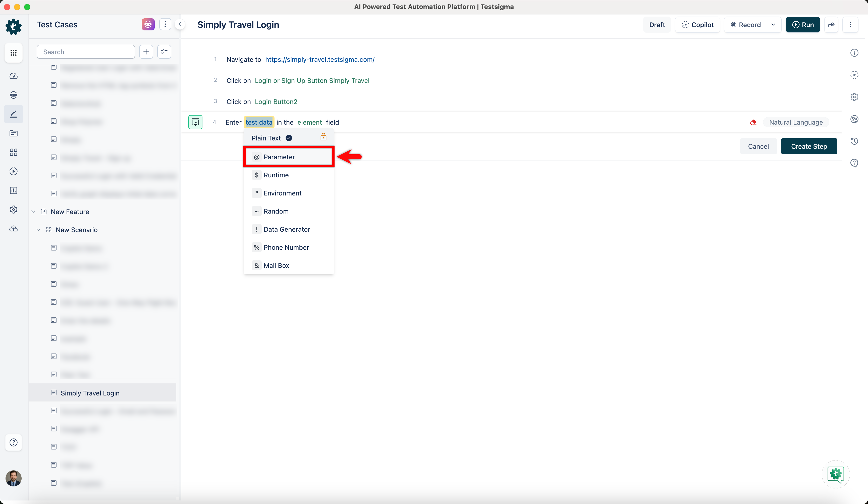868x504 pixels.
Task: Open the cloud upload icon in sidebar
Action: click(x=14, y=228)
